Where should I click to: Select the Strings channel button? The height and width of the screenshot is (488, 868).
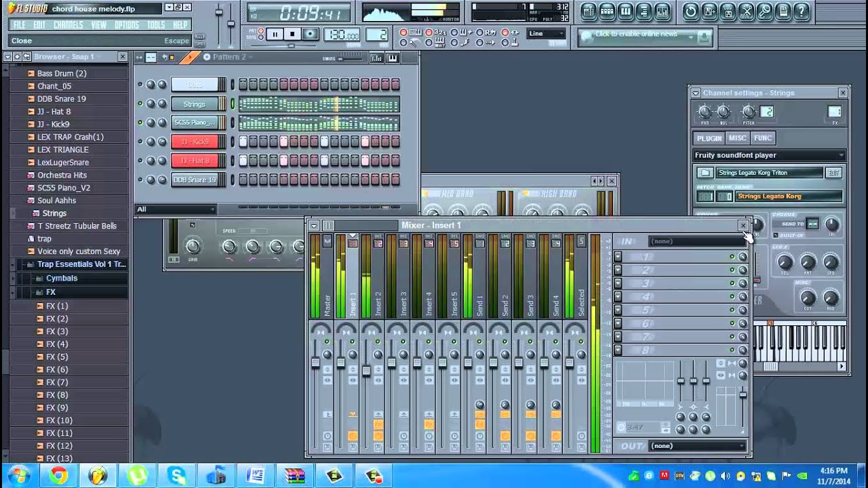click(195, 104)
